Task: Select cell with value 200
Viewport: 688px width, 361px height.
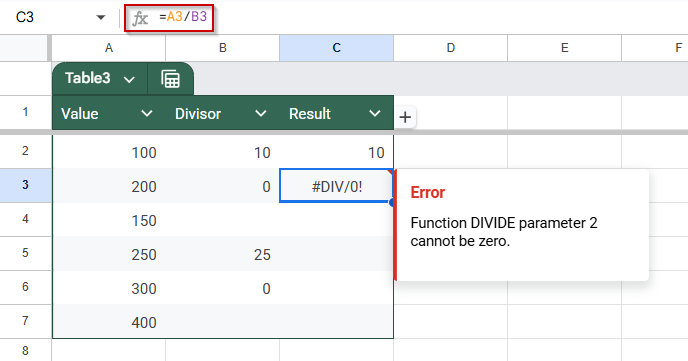Action: click(109, 186)
